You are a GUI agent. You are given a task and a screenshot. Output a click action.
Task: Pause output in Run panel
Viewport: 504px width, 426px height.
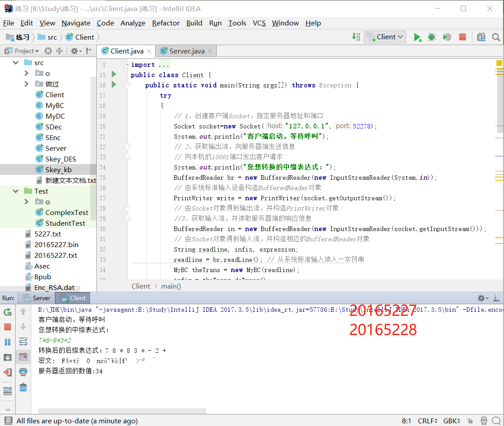(8, 342)
